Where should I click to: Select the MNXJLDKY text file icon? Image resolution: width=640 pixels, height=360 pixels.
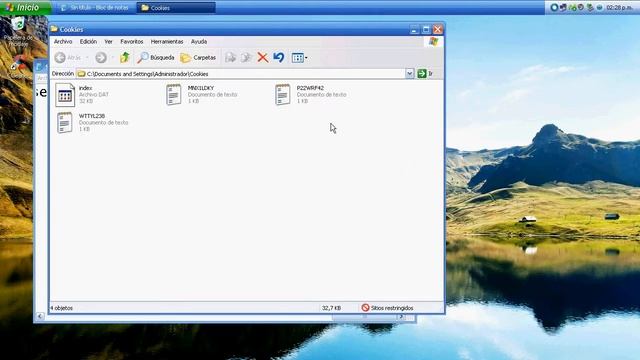coord(174,95)
